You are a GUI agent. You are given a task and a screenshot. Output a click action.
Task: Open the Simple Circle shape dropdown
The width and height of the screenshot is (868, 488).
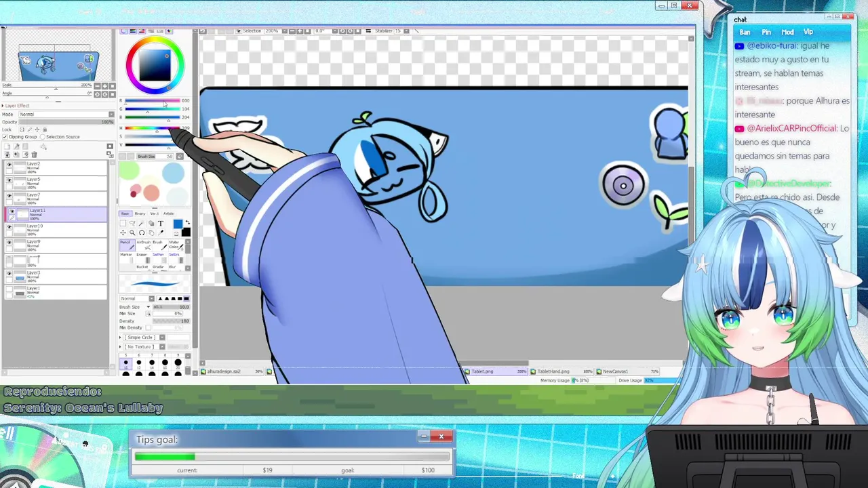[x=144, y=338]
